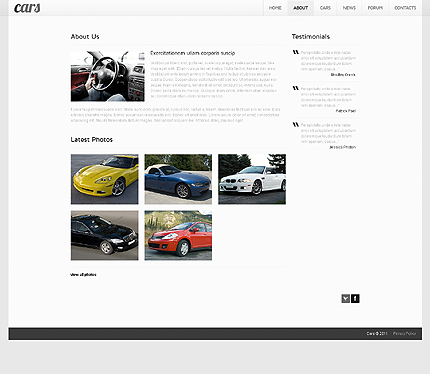Open the white BMW photo

click(x=252, y=179)
